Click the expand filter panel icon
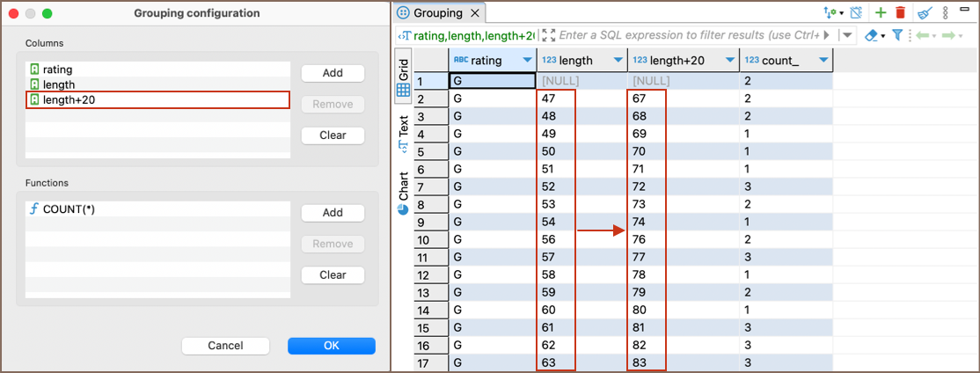 [x=549, y=35]
